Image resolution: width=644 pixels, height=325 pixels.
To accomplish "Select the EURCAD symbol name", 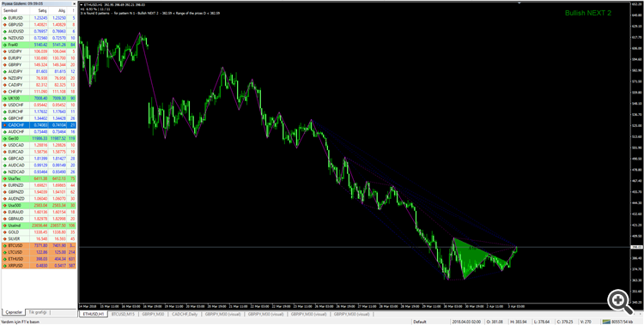I will pyautogui.click(x=15, y=152).
